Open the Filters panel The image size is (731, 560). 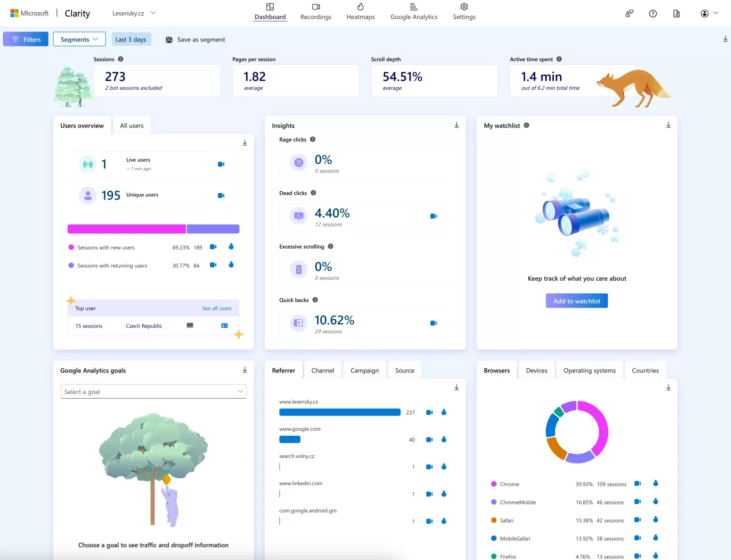click(x=26, y=39)
